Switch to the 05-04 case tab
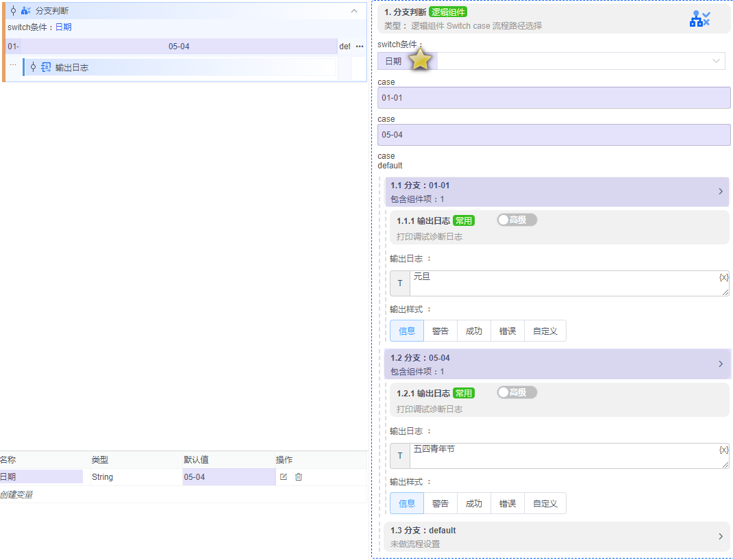 [179, 47]
